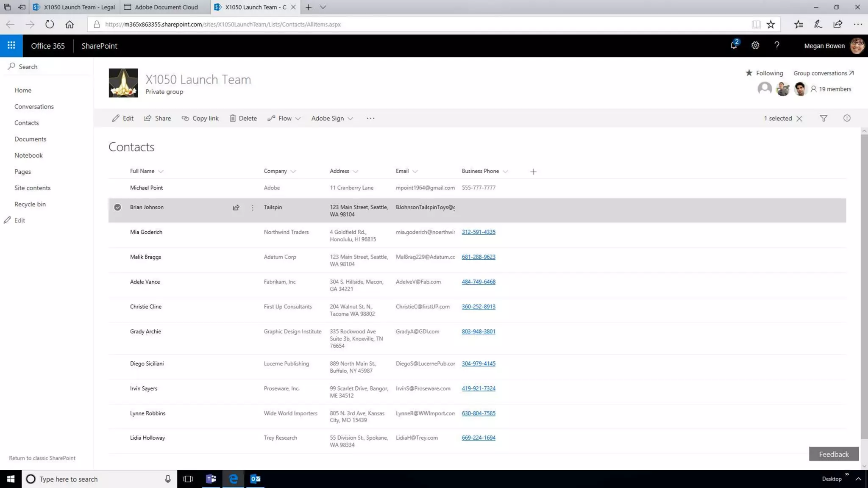Clear the 1 selected items

[799, 119]
